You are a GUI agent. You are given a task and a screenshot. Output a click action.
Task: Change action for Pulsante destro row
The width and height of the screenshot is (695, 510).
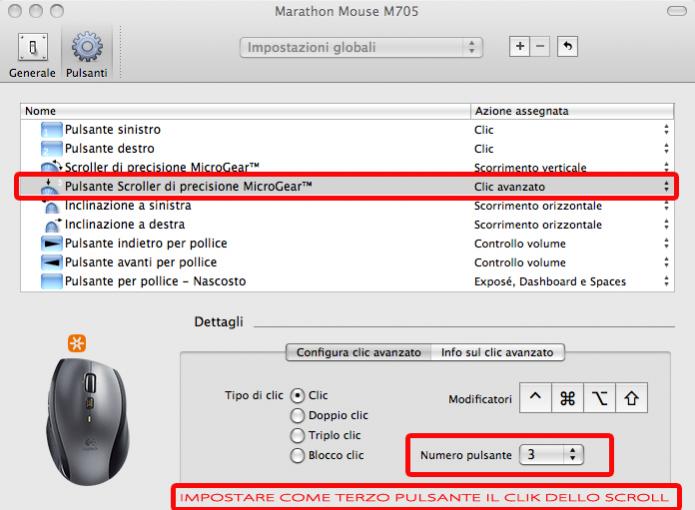click(666, 148)
